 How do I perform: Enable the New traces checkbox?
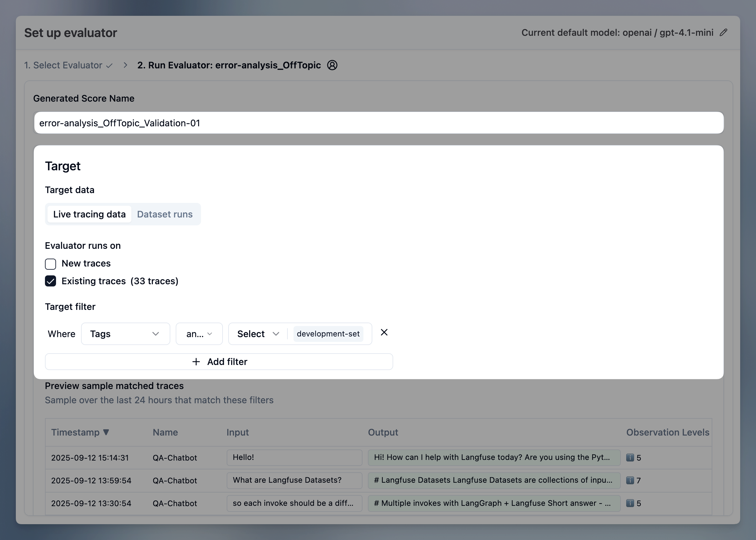click(x=50, y=264)
